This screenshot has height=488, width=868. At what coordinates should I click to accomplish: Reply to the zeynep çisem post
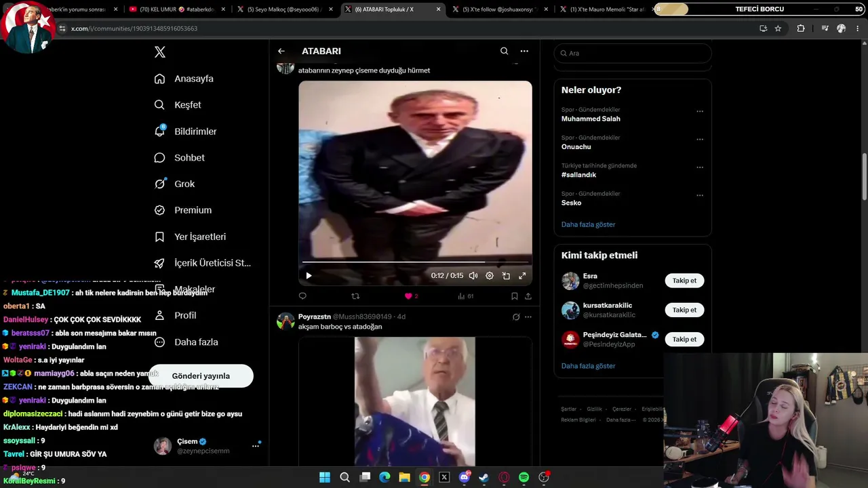(x=302, y=296)
